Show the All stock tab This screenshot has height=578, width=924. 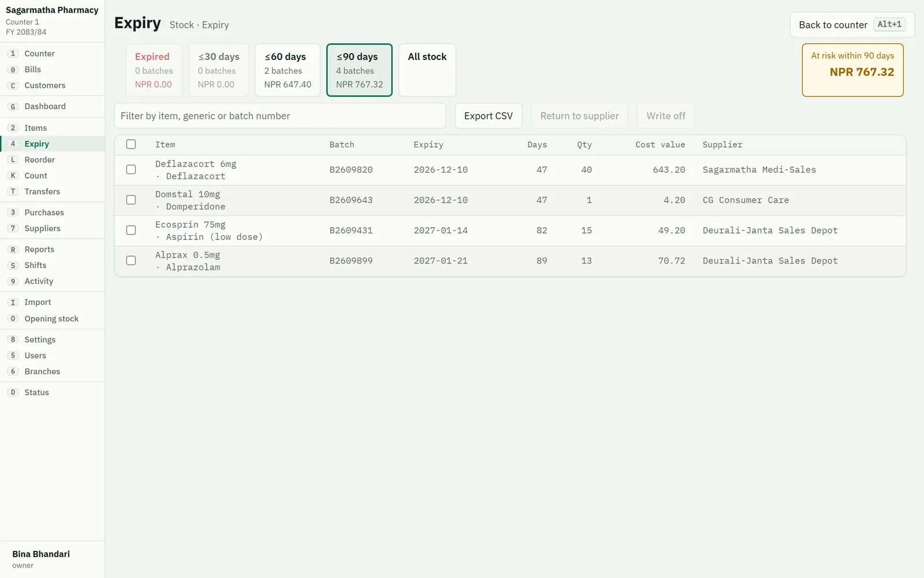tap(427, 70)
